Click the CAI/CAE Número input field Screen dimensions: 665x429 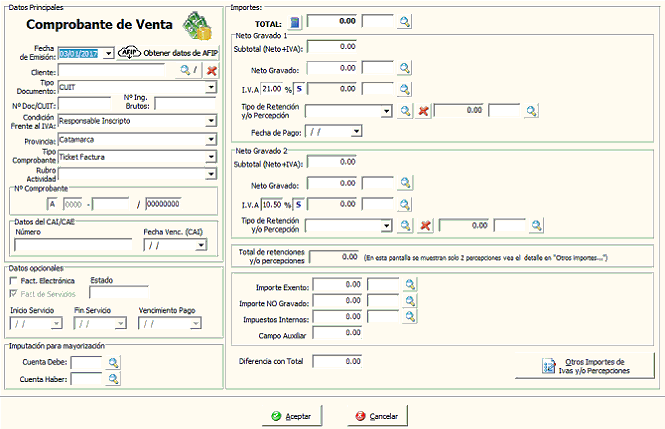[x=72, y=245]
